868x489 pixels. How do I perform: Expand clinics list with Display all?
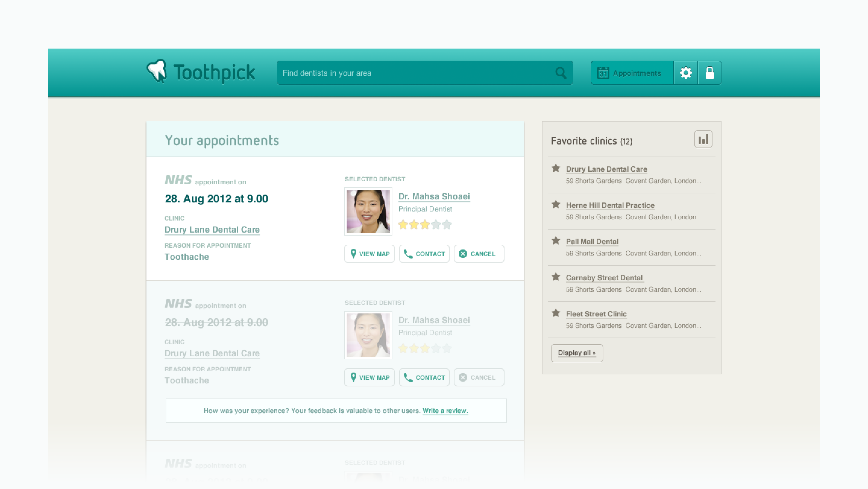pyautogui.click(x=577, y=353)
